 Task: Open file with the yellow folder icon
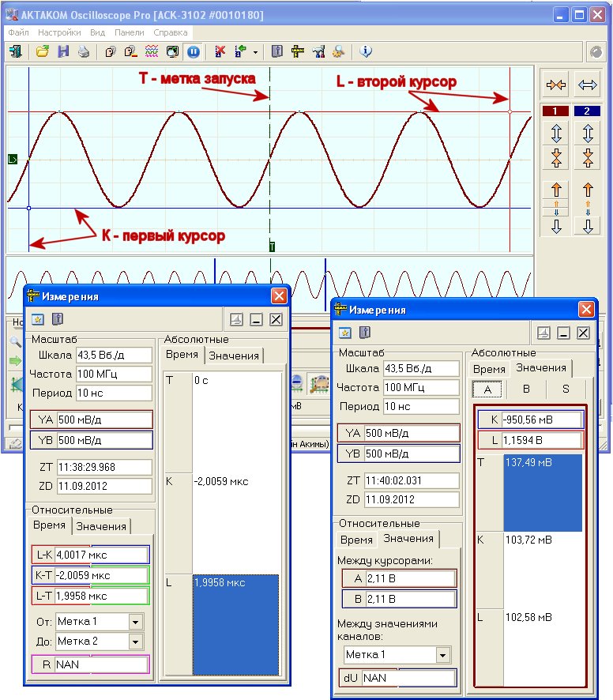click(43, 51)
